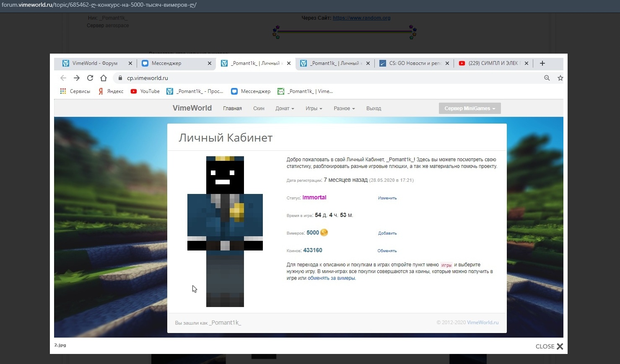Image resolution: width=620 pixels, height=364 pixels.
Task: Open a new tab with the plus button
Action: click(x=542, y=63)
